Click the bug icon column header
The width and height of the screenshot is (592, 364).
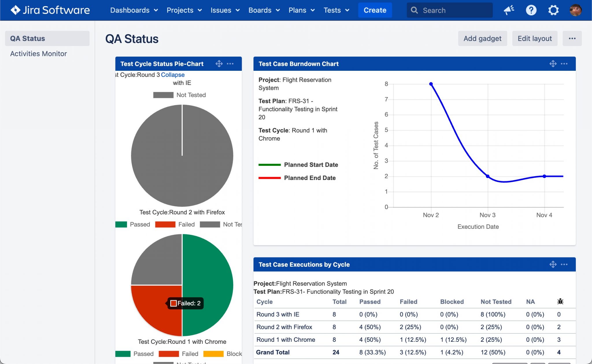point(560,302)
